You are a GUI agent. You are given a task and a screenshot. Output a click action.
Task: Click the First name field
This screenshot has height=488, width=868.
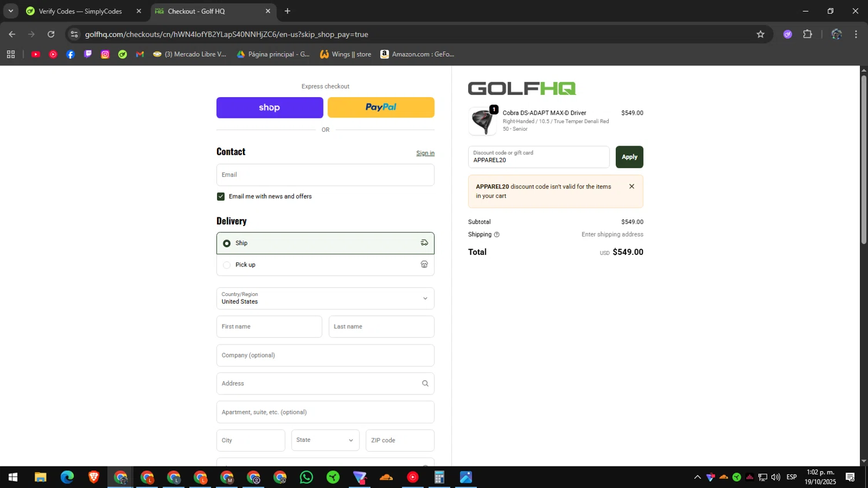[269, 327]
